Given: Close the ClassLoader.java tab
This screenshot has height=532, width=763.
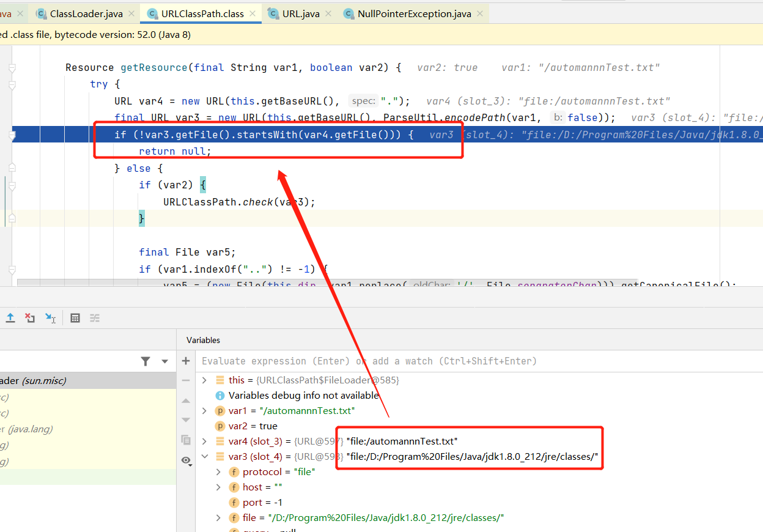Looking at the screenshot, I should click(131, 13).
